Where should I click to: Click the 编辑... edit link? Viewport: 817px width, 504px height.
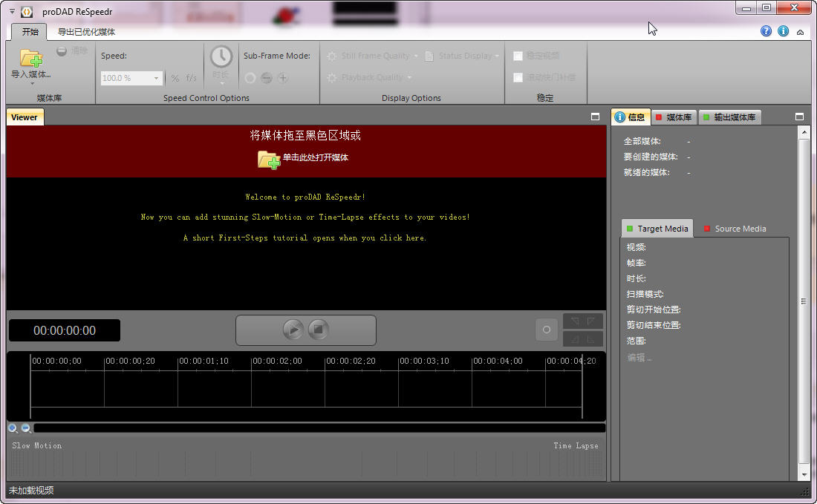point(639,358)
